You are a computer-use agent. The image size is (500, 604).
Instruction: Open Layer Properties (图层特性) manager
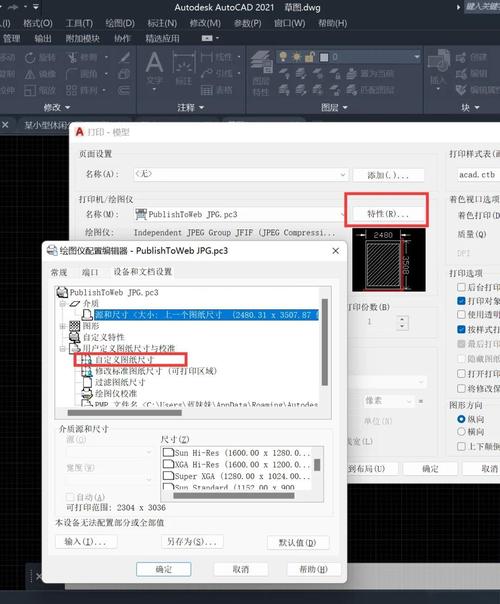(262, 62)
